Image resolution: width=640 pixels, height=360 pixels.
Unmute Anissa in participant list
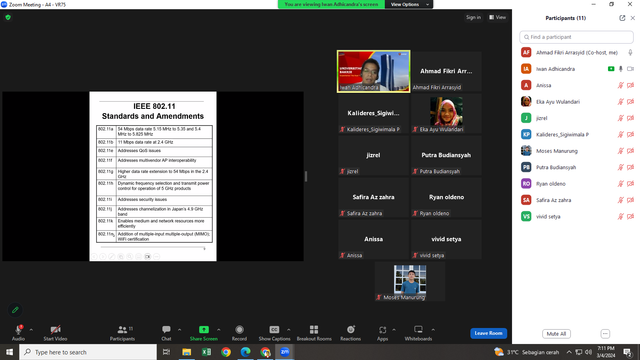621,85
